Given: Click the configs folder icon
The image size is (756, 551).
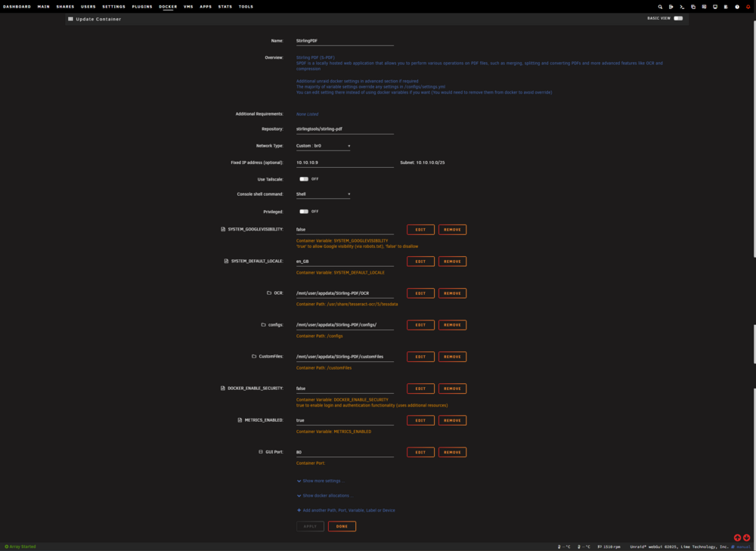Looking at the screenshot, I should point(263,325).
